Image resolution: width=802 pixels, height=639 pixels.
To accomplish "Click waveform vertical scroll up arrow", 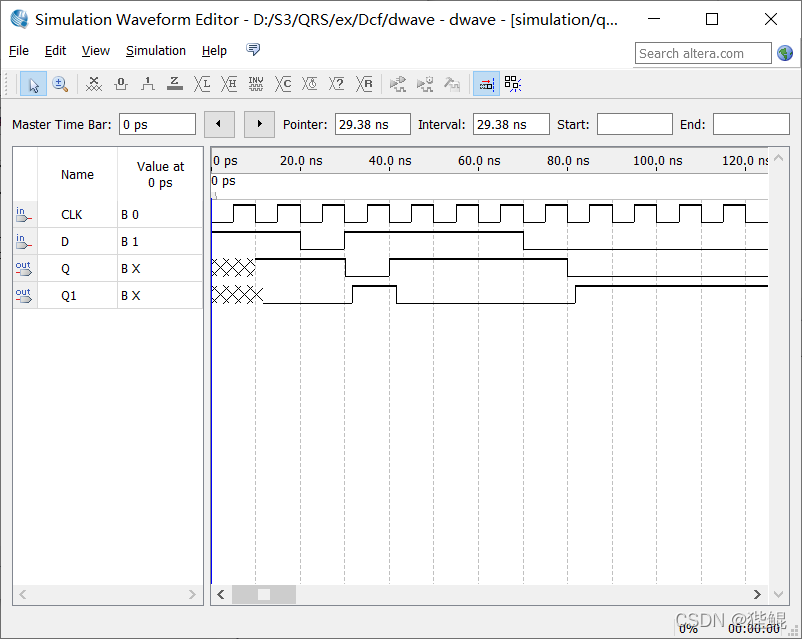I will pos(778,158).
